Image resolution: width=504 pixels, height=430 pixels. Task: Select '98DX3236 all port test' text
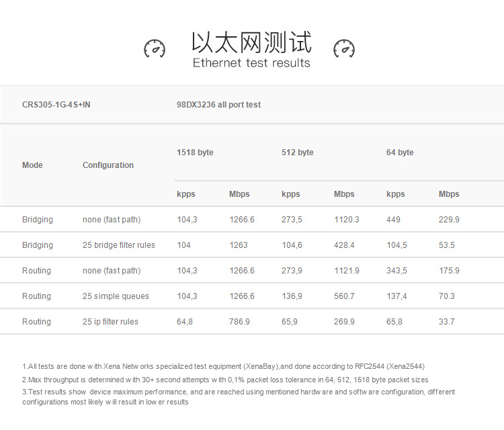point(218,105)
